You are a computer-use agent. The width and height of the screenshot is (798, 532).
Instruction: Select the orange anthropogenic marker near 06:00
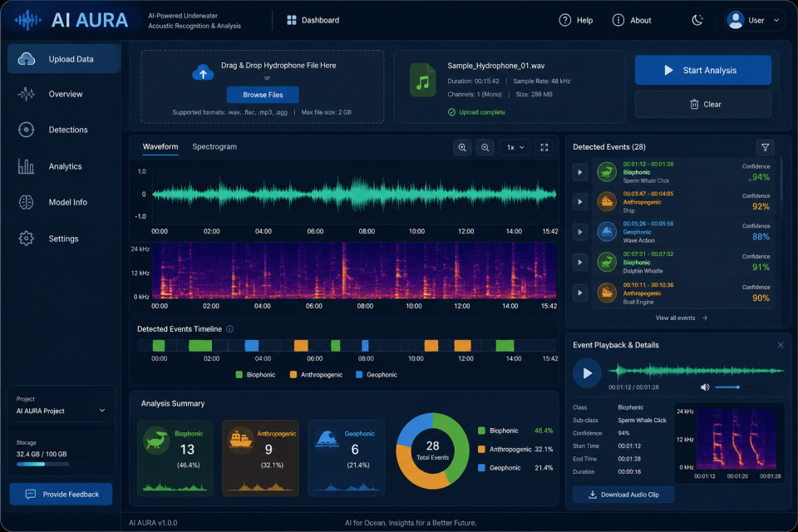pos(301,346)
